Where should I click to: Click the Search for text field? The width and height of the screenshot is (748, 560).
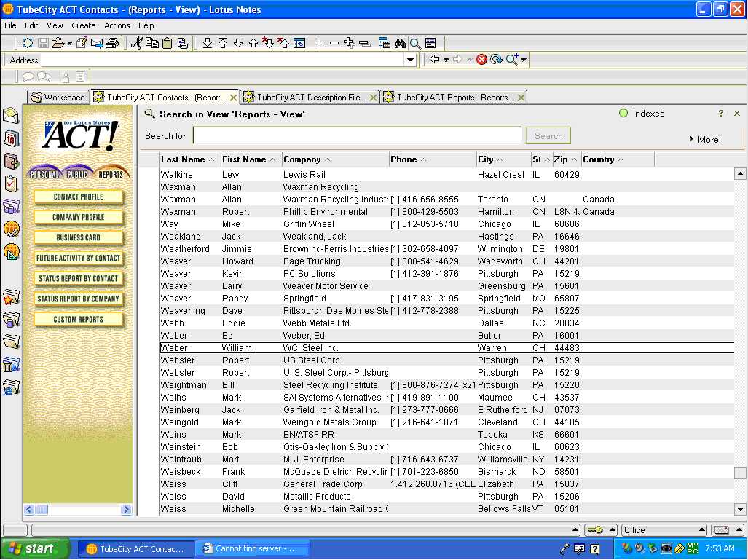pyautogui.click(x=357, y=135)
